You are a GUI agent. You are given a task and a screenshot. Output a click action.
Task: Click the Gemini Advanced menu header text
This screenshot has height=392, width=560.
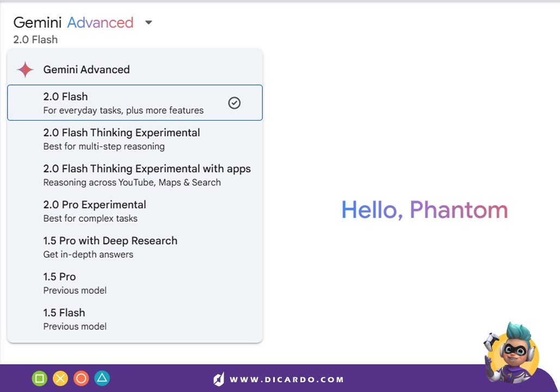pyautogui.click(x=87, y=70)
